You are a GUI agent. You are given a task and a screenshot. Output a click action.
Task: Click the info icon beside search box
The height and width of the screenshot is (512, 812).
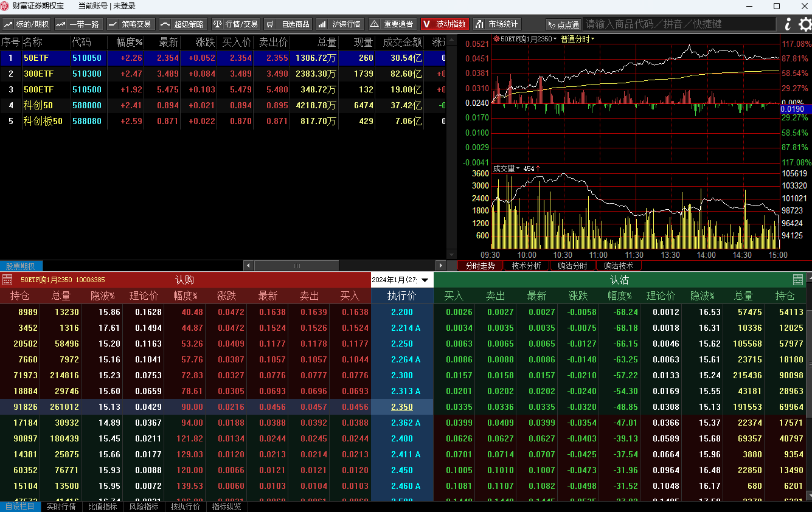point(788,24)
